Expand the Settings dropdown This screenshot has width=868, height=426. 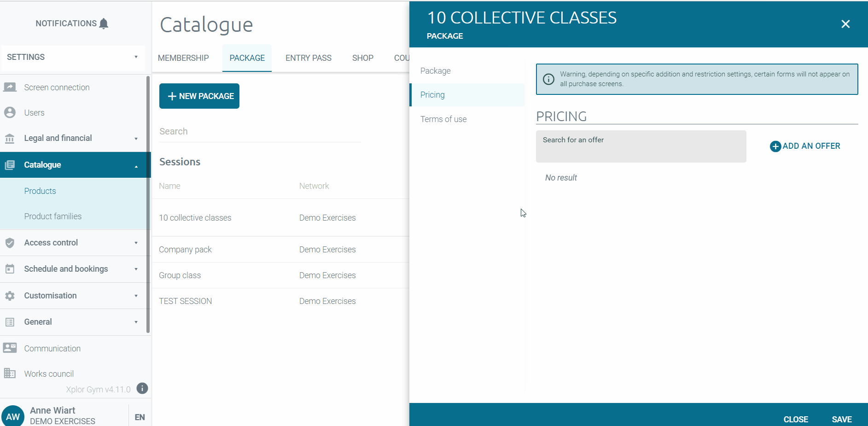tap(136, 57)
